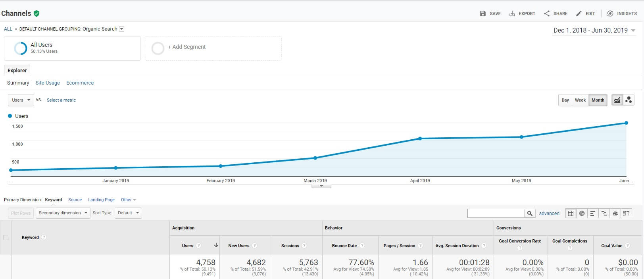The height and width of the screenshot is (279, 644).
Task: Switch chart to motion chart icon
Action: [629, 100]
